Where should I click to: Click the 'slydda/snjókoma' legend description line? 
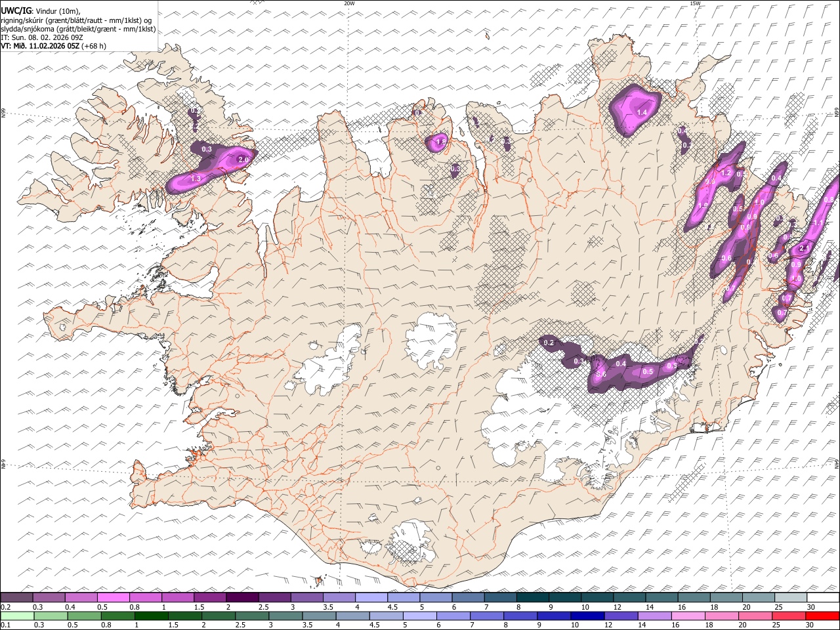[78, 29]
